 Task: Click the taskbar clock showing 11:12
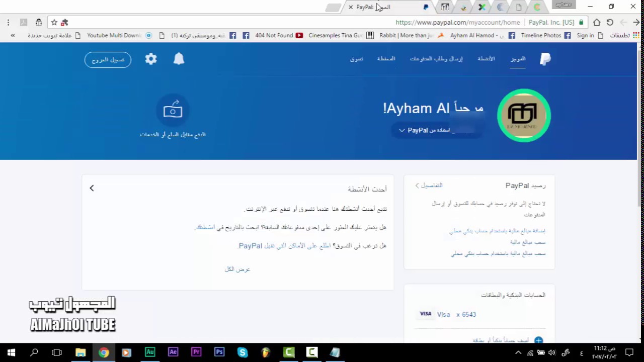[x=604, y=352]
